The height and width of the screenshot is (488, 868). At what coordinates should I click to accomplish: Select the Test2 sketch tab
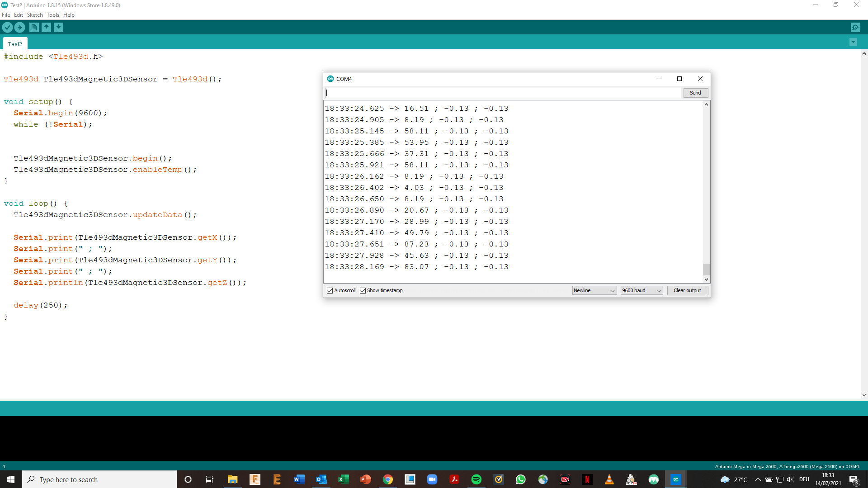point(15,43)
